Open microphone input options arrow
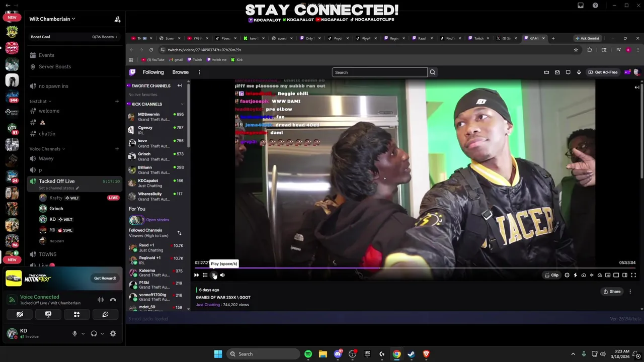The image size is (644, 362). click(x=83, y=333)
